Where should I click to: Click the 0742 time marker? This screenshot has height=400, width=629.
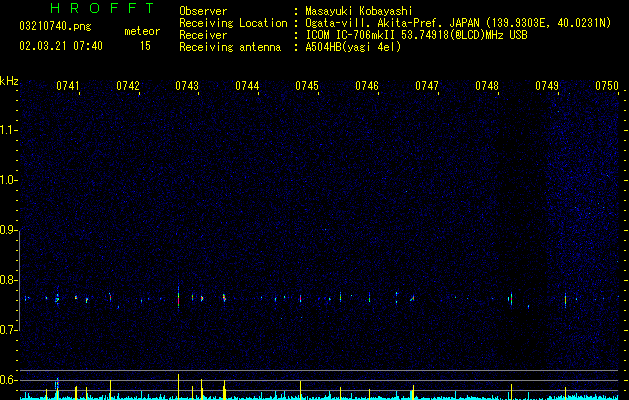coord(128,86)
